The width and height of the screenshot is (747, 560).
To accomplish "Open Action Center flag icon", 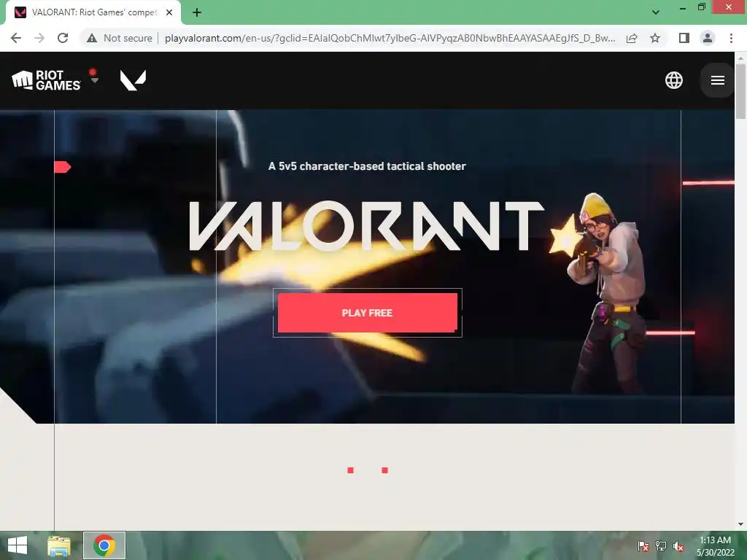I will 643,546.
